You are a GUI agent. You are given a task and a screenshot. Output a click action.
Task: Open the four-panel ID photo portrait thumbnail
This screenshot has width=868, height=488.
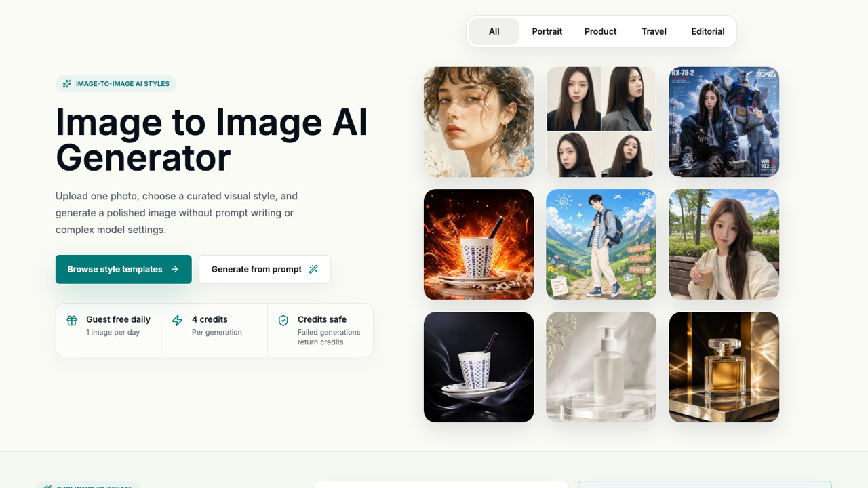coord(601,122)
